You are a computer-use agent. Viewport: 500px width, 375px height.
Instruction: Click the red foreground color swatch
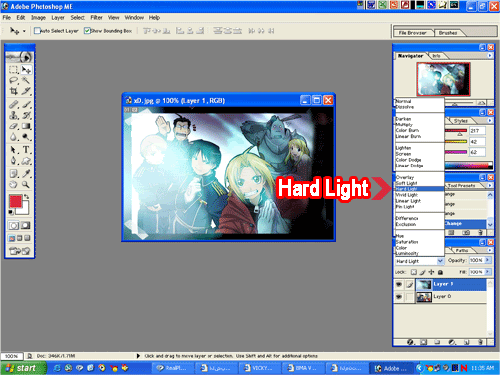point(15,201)
